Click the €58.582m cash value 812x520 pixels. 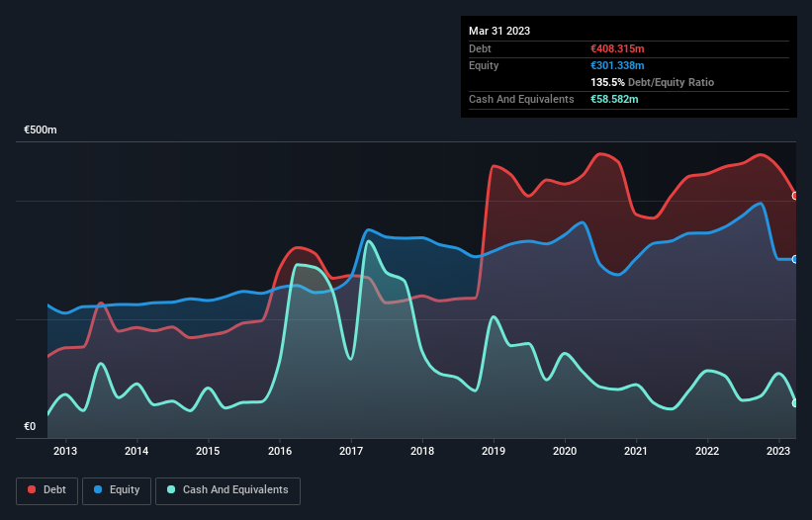(614, 99)
